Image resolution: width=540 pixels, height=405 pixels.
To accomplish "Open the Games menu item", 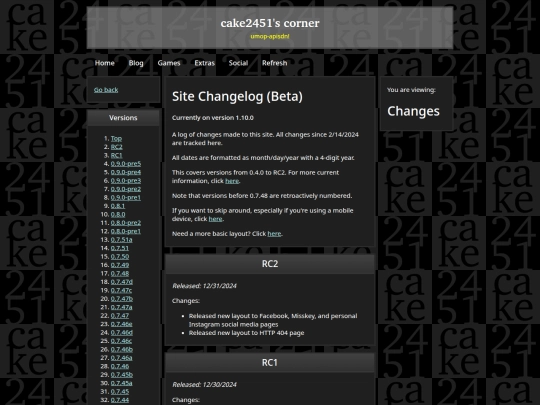I will tap(169, 63).
